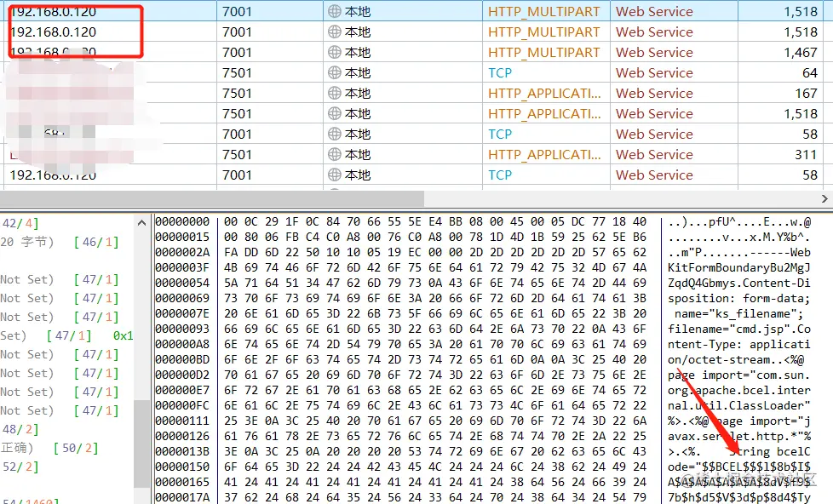Viewport: 833px width, 504px height.
Task: Select the "42/4]" decode line
Action: point(20,223)
